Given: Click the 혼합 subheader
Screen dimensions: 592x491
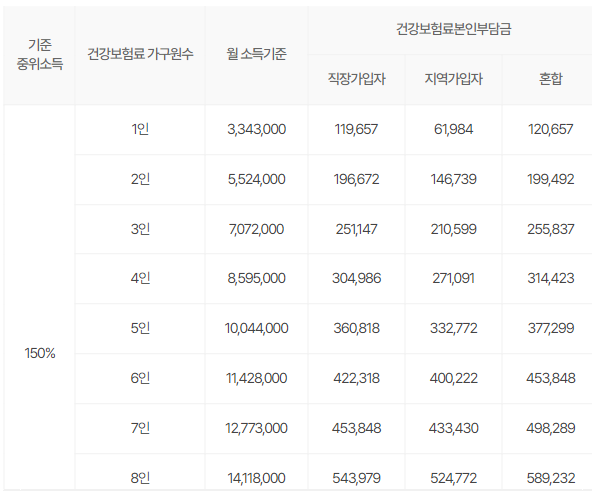Looking at the screenshot, I should [x=551, y=79].
